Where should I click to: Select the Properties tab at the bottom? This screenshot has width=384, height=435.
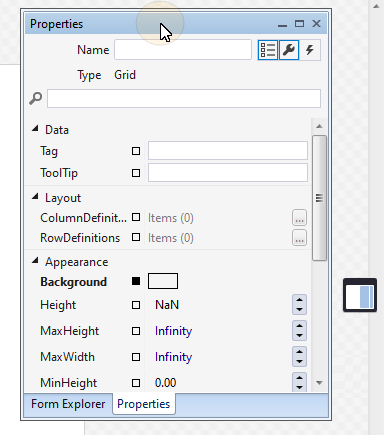tap(144, 404)
